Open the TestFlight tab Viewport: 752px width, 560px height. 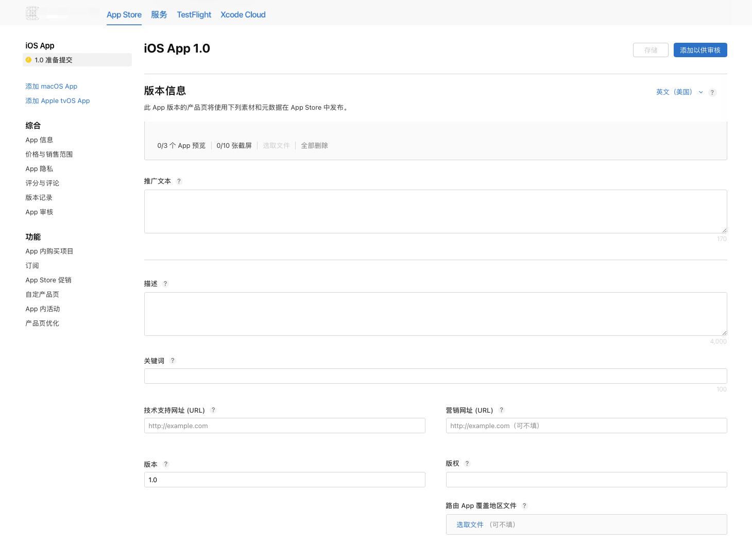pyautogui.click(x=194, y=14)
